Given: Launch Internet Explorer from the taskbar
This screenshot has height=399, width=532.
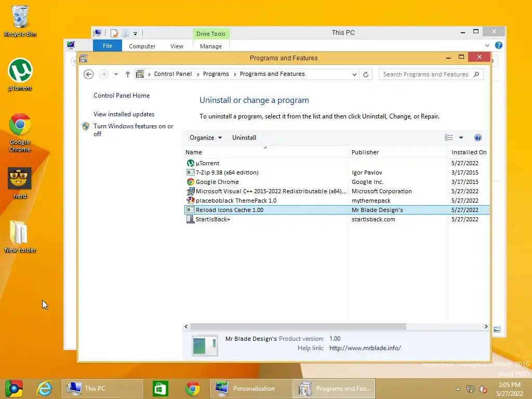Looking at the screenshot, I should point(44,389).
